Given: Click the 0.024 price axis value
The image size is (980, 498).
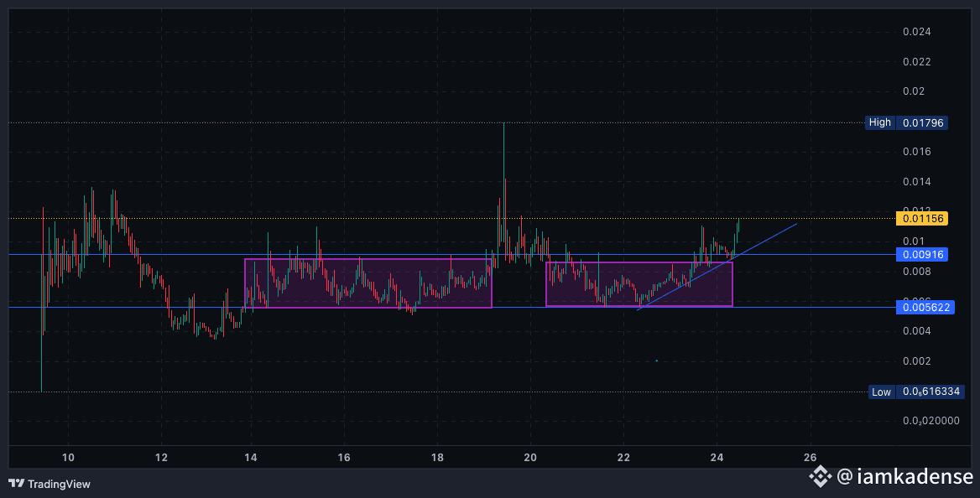Looking at the screenshot, I should [916, 32].
